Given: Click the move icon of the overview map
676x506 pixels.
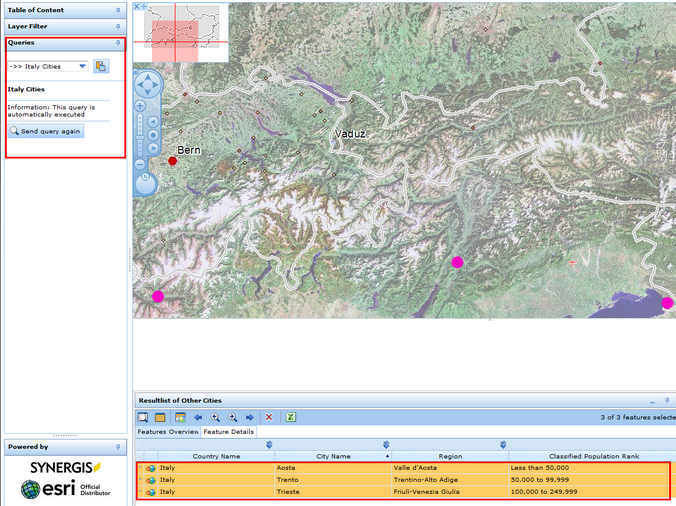Looking at the screenshot, I should (144, 6).
